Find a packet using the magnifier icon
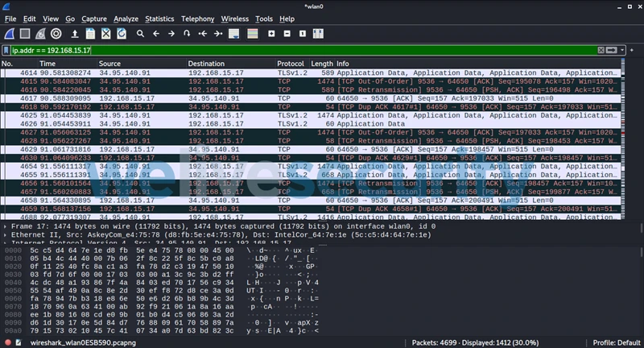This screenshot has height=348, width=644. click(x=140, y=34)
